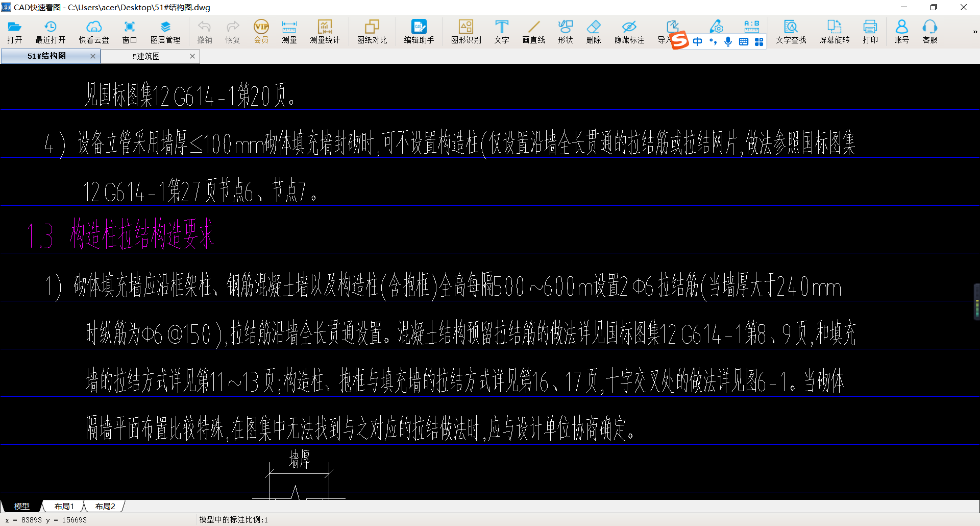Viewport: 980px width, 526px height.
Task: Switch to the 布局2 layout tab
Action: coord(105,506)
